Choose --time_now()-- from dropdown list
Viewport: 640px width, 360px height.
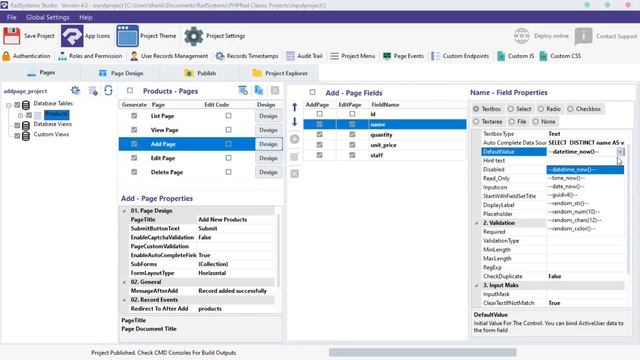[x=585, y=178]
